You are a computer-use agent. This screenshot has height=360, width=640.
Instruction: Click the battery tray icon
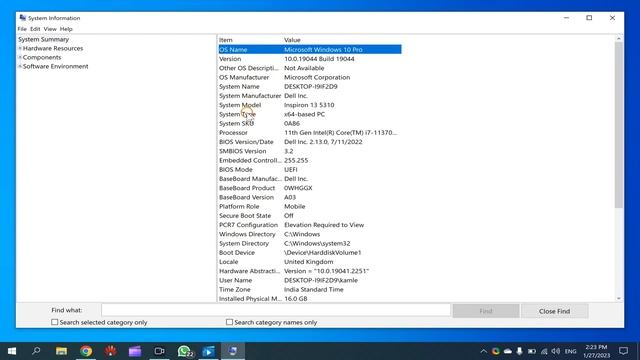[x=532, y=351]
